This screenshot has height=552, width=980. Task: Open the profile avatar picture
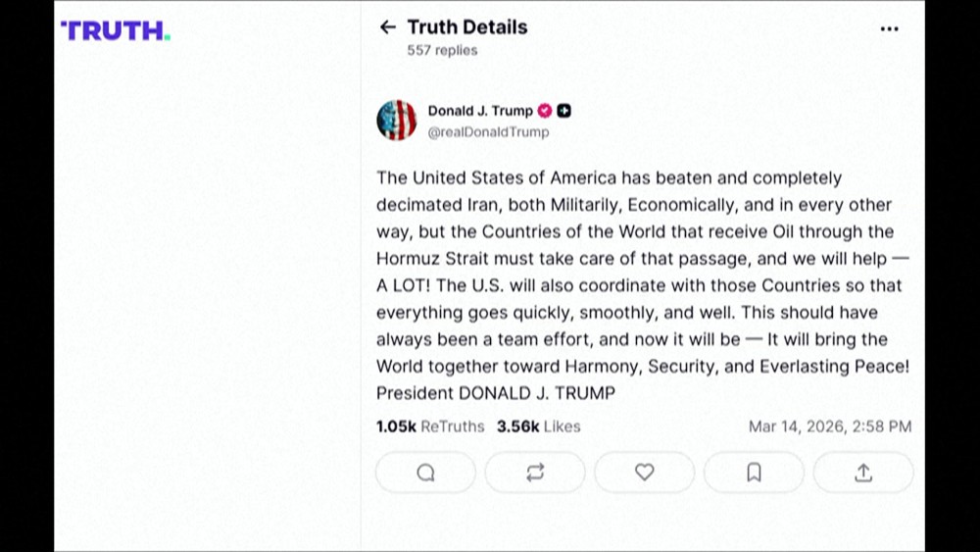(397, 121)
